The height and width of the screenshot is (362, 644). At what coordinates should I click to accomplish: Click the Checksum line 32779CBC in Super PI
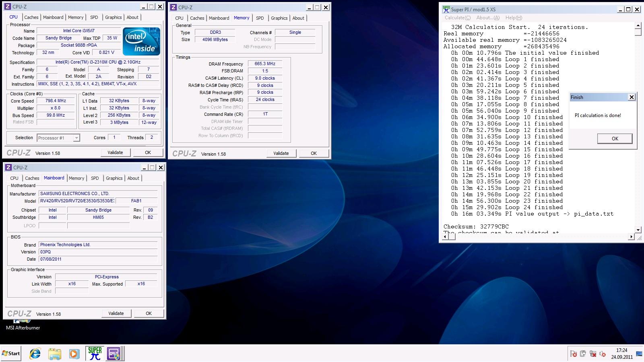point(476,226)
